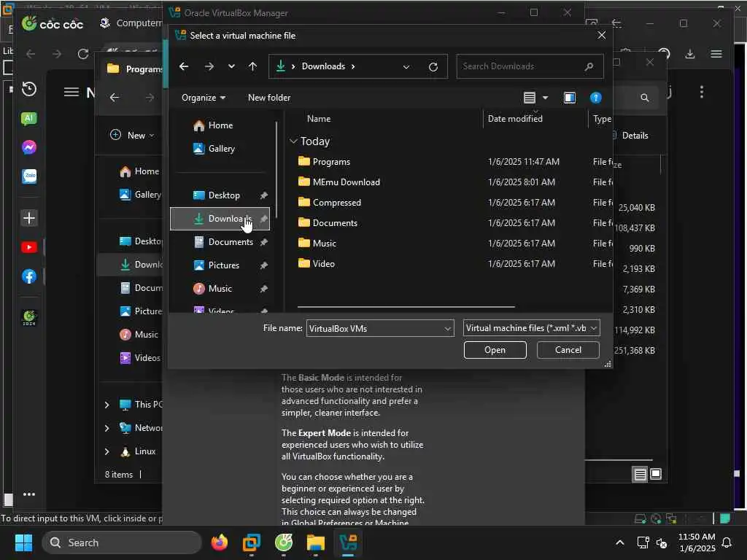Select Gallery in the dialog sidebar
747x560 pixels.
pos(221,149)
